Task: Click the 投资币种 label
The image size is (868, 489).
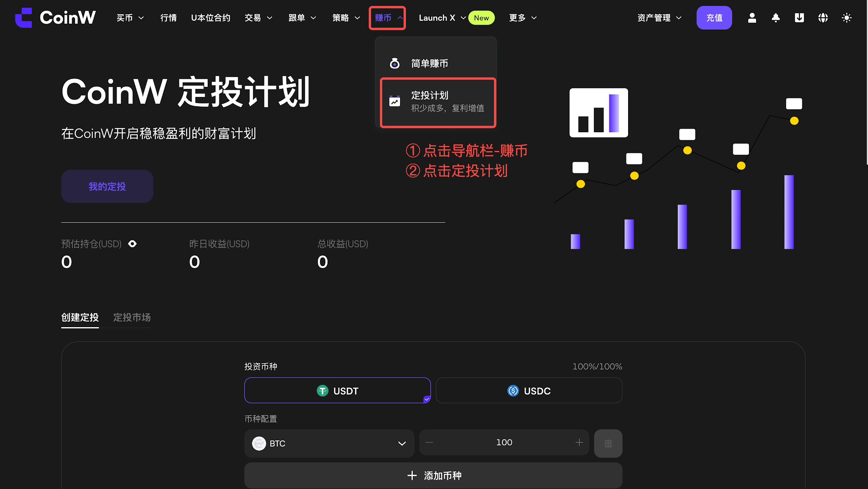Action: 261,367
